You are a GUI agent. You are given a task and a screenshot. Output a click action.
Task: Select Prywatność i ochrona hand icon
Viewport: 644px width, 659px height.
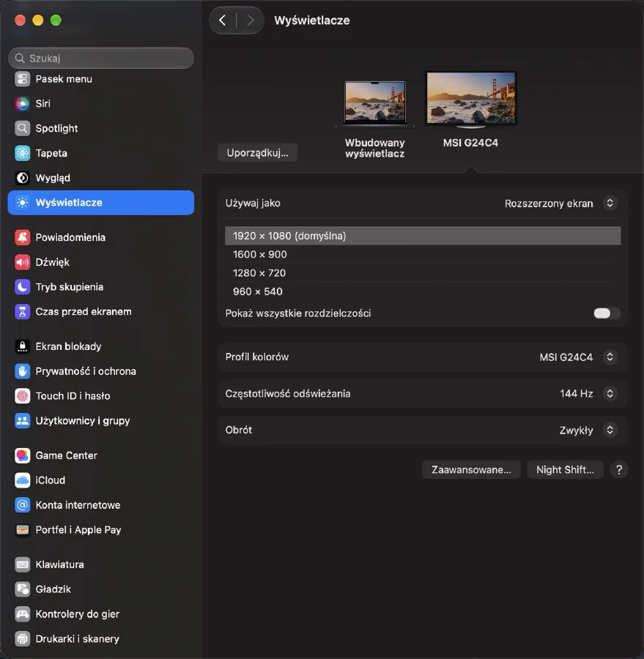click(x=22, y=371)
